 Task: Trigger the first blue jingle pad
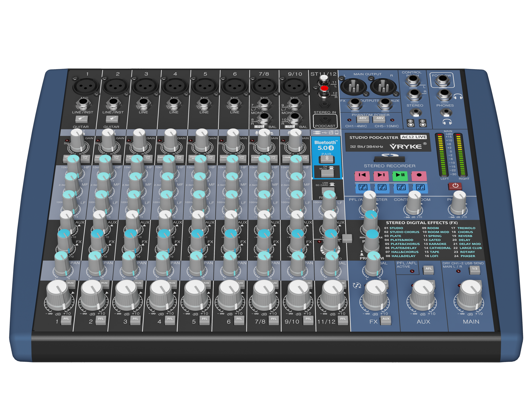[x=363, y=188]
